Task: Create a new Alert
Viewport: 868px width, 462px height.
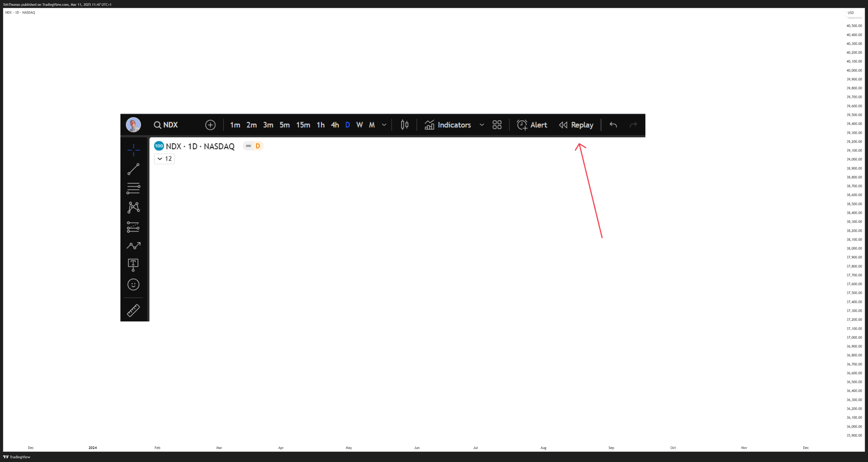Action: pos(532,125)
